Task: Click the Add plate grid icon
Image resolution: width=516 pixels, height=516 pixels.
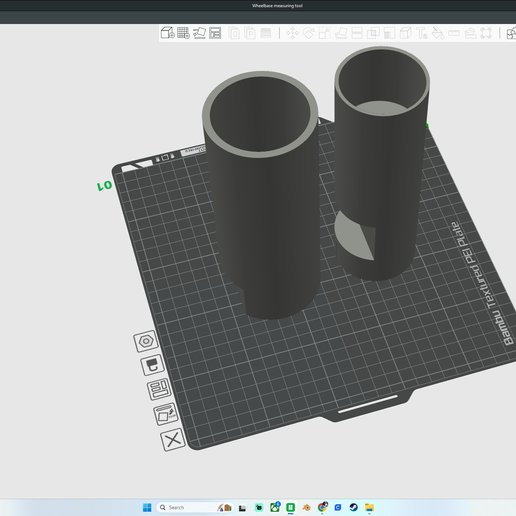Action: 183,33
